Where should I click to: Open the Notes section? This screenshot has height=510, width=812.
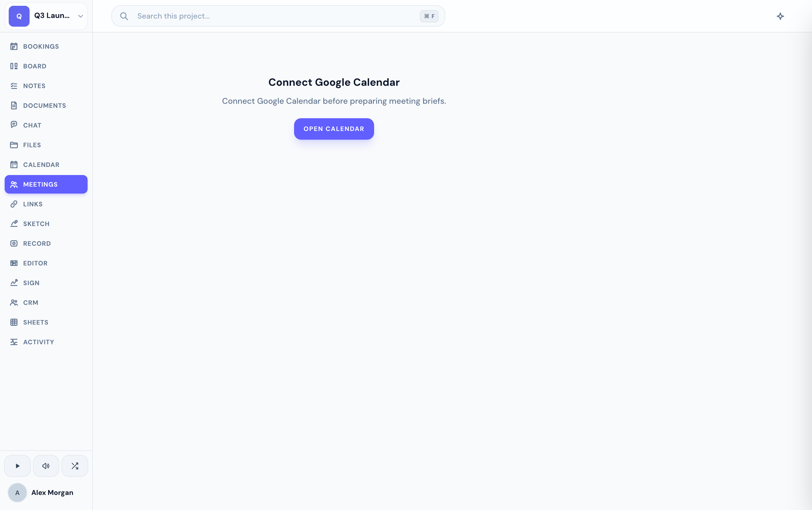coord(46,86)
